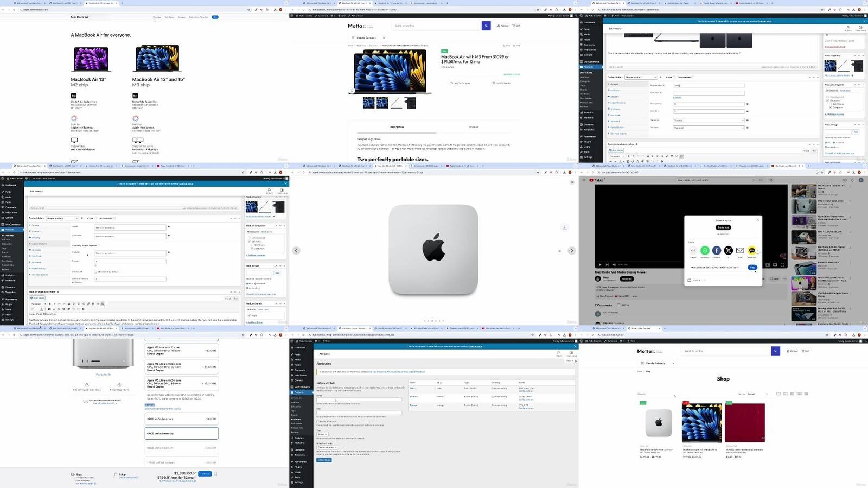Choose the Embed icon in YouTube share dialog

(693, 250)
